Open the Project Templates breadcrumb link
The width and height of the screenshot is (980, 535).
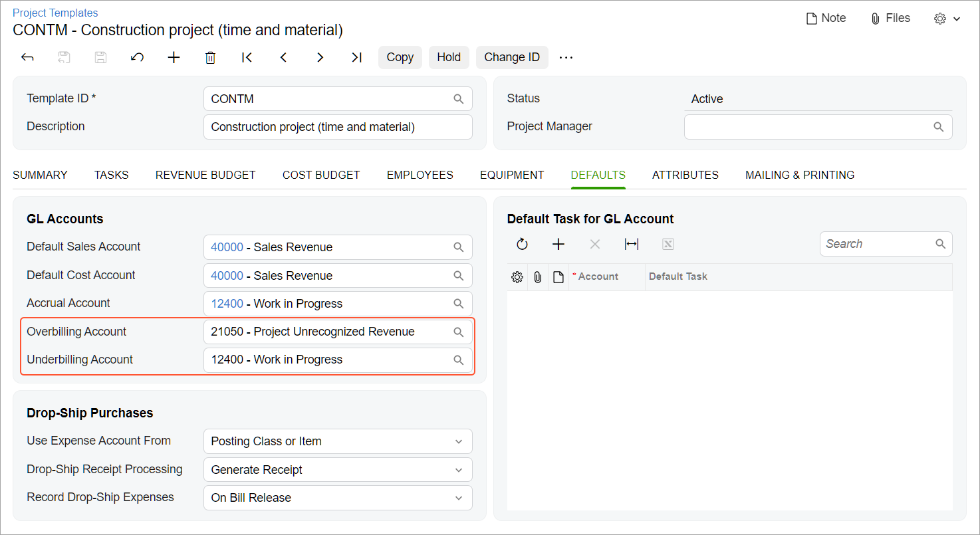point(55,13)
